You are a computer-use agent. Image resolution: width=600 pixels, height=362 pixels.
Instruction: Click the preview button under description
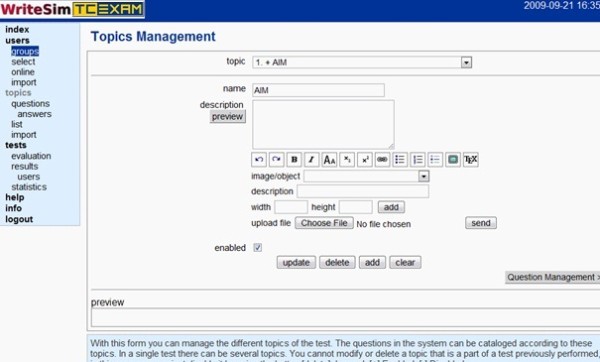point(228,117)
